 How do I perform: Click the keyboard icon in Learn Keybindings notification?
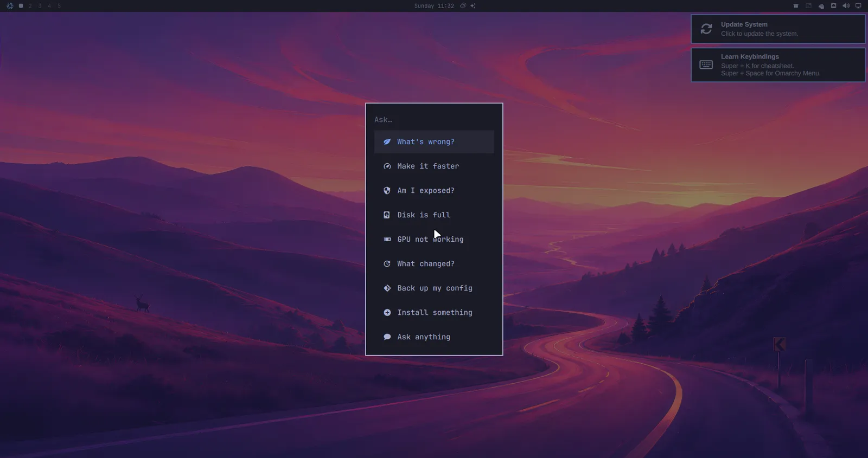click(x=706, y=65)
